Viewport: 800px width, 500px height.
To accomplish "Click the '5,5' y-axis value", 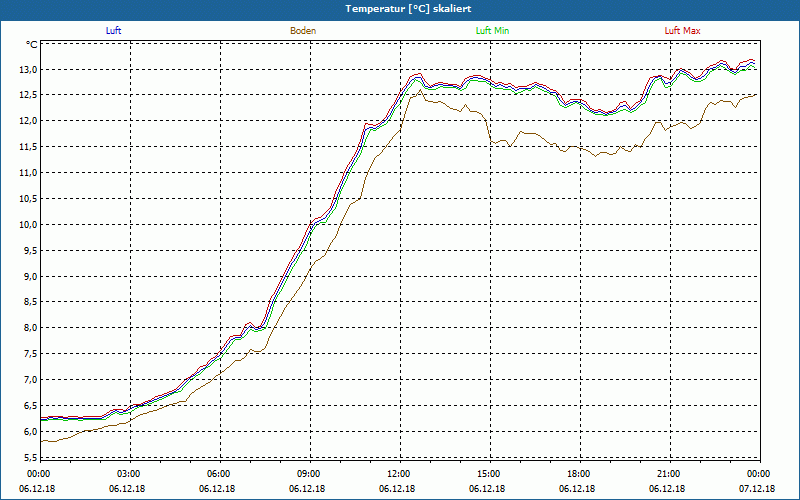I will (30, 457).
